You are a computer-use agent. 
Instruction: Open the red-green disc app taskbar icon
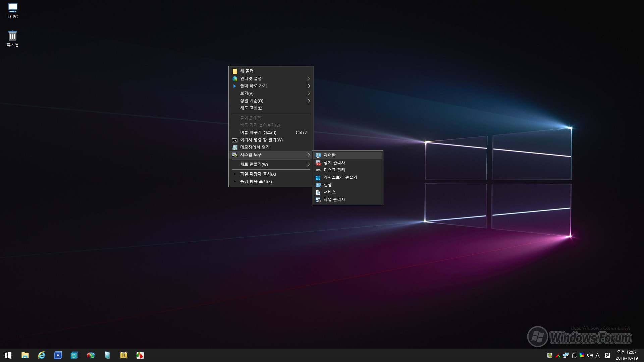click(91, 355)
